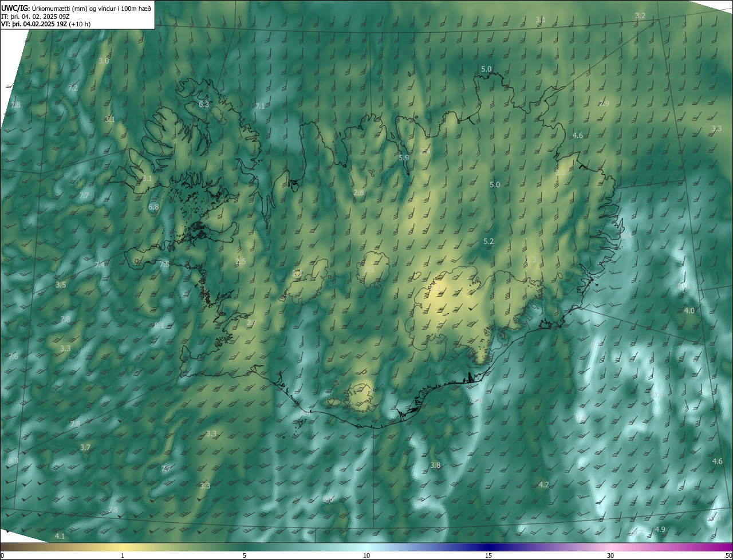Click the map value 3.0
733x560 pixels.
(104, 61)
